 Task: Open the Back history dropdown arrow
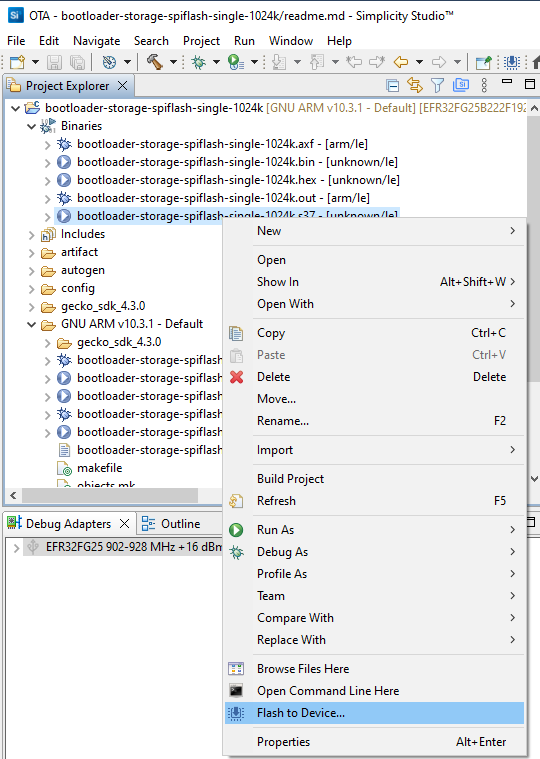[x=420, y=62]
